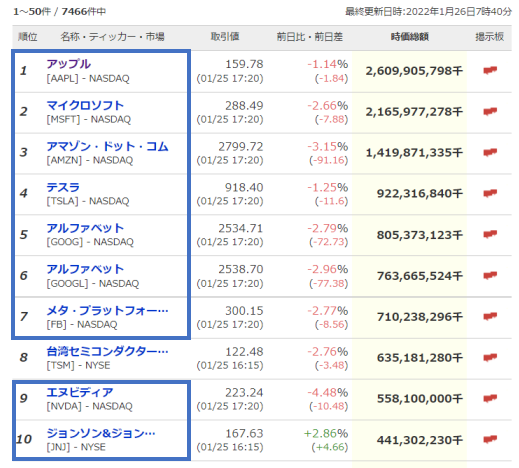The width and height of the screenshot is (519, 468).
Task: Open the マイクロソフト stock page
Action: [85, 105]
